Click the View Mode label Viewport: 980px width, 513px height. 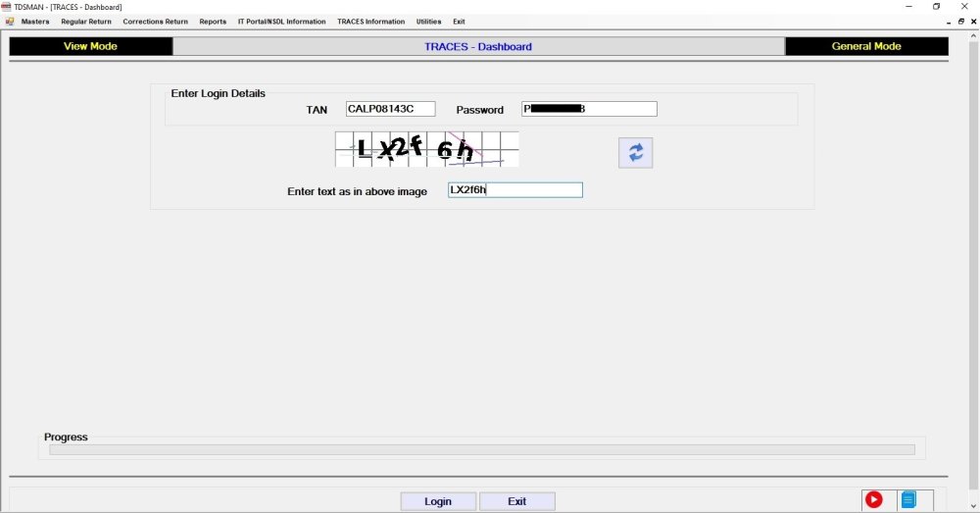pyautogui.click(x=90, y=46)
